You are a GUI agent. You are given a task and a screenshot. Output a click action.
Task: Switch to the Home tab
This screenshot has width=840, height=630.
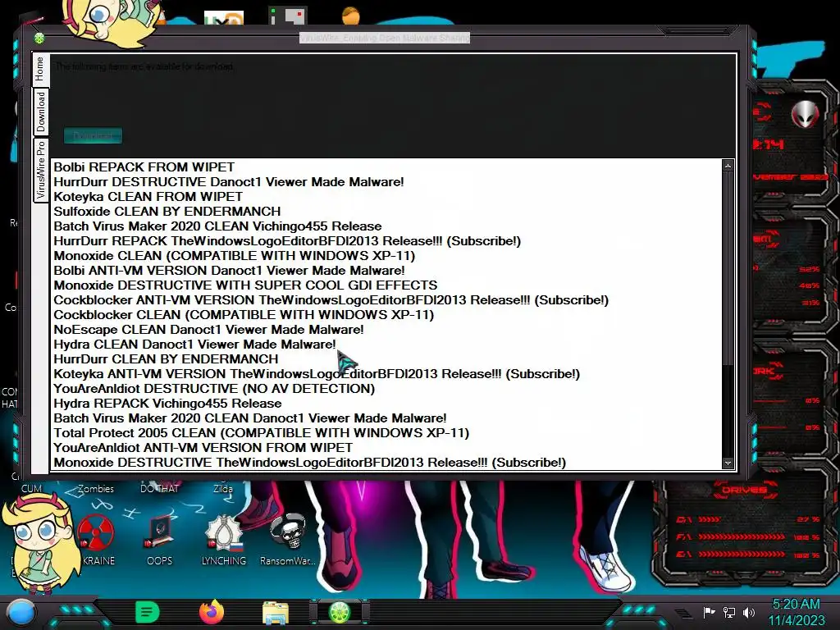tap(40, 70)
